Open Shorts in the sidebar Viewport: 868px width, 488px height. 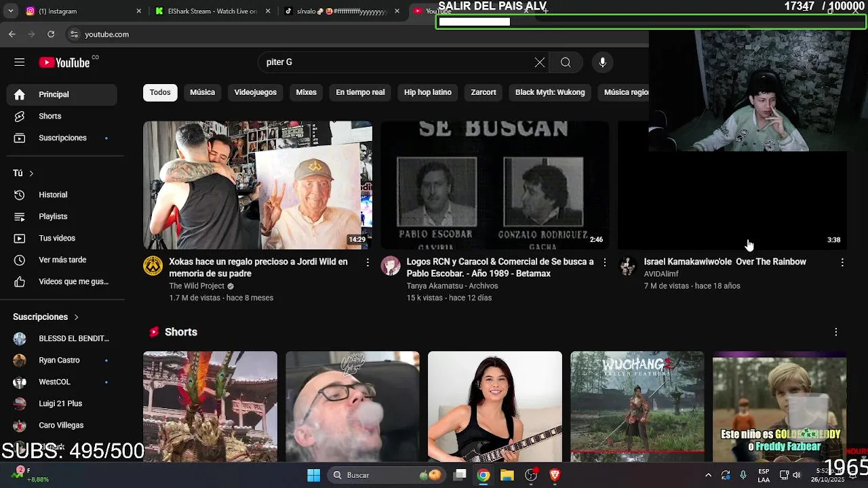pos(62,116)
